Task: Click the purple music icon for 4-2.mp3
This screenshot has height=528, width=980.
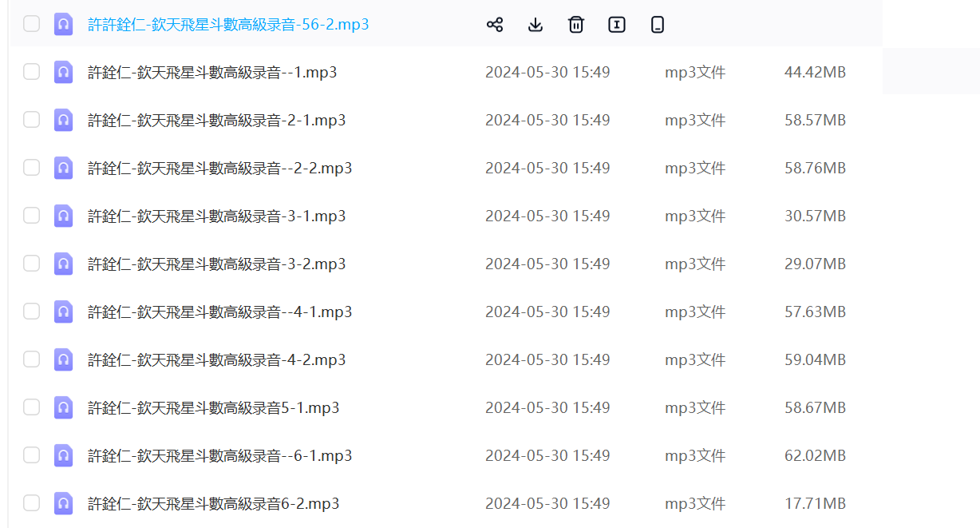Action: 63,359
